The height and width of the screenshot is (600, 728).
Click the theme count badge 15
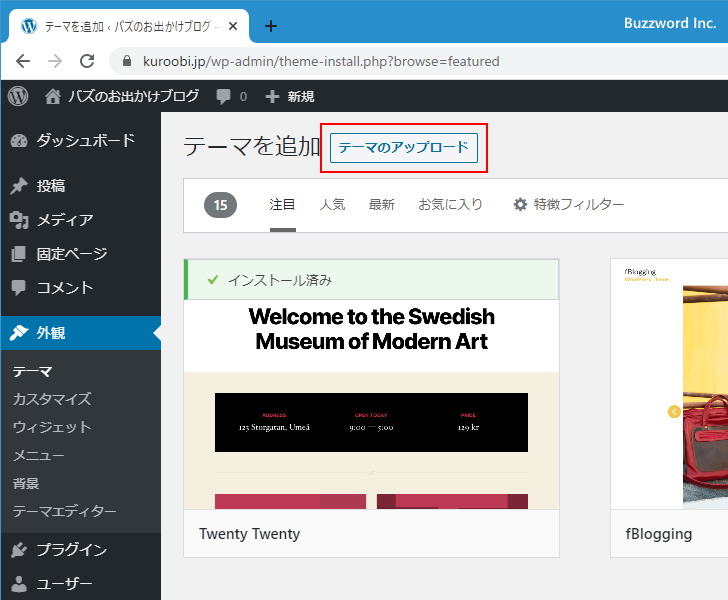point(221,205)
